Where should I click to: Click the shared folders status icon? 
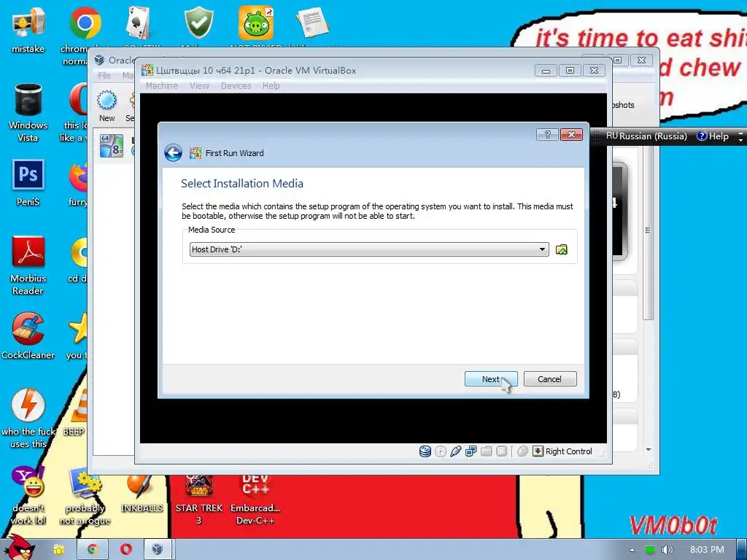[x=487, y=451]
